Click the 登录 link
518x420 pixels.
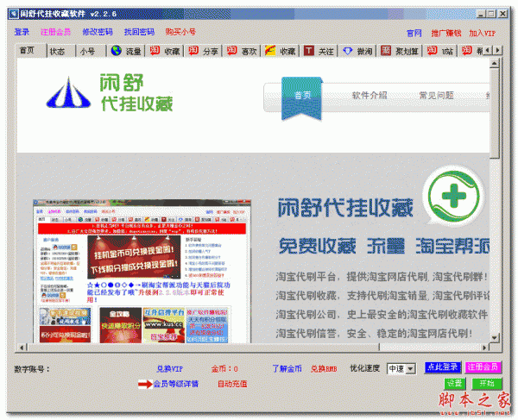tap(22, 32)
